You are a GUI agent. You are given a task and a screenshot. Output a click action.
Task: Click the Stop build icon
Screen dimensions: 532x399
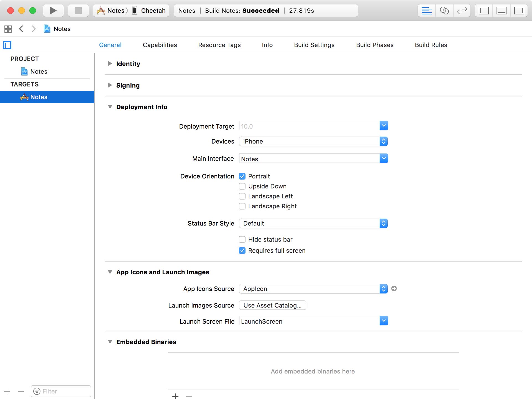click(78, 11)
